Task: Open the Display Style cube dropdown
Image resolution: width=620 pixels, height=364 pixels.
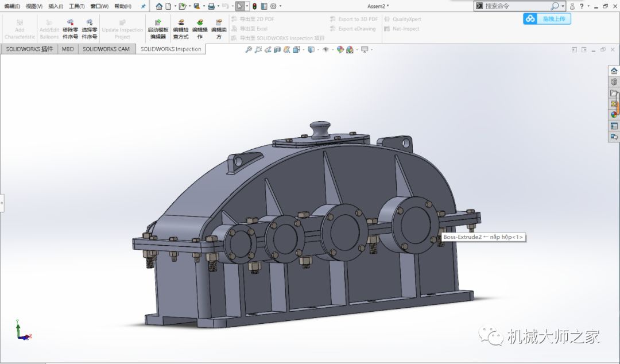Action: (311, 50)
